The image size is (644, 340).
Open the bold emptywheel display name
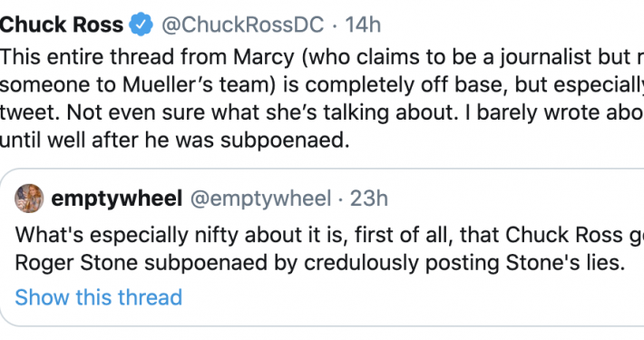click(117, 199)
